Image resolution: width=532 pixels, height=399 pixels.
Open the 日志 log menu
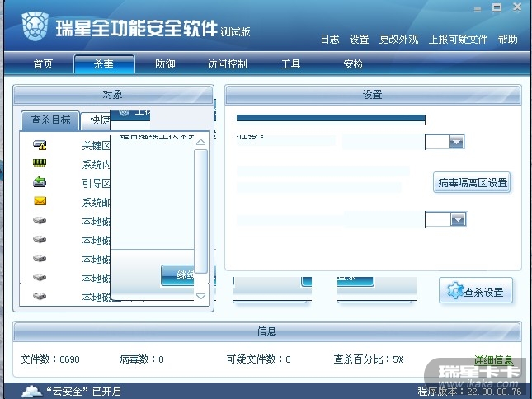[330, 40]
